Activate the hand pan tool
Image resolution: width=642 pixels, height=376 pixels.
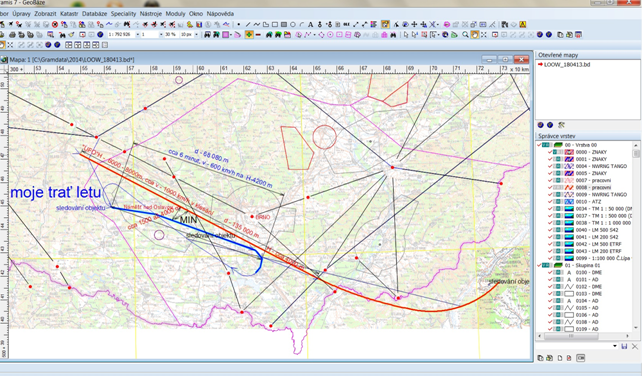coord(475,35)
